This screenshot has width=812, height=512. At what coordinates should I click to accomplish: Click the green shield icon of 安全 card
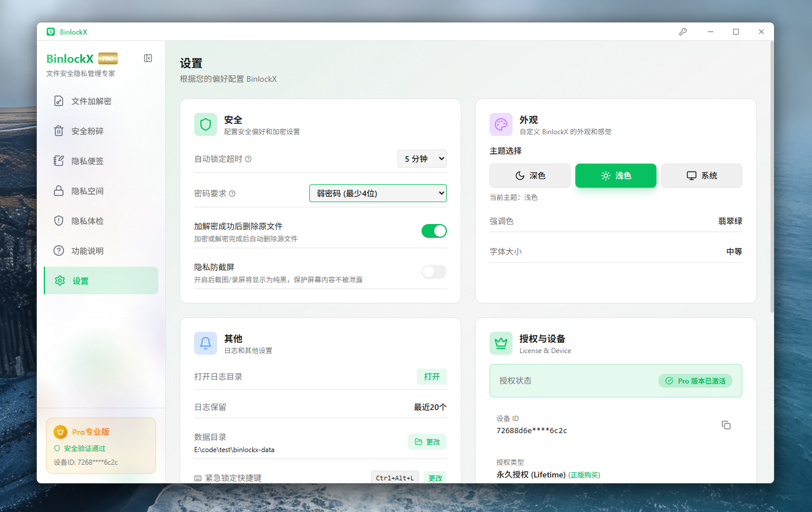pyautogui.click(x=206, y=124)
